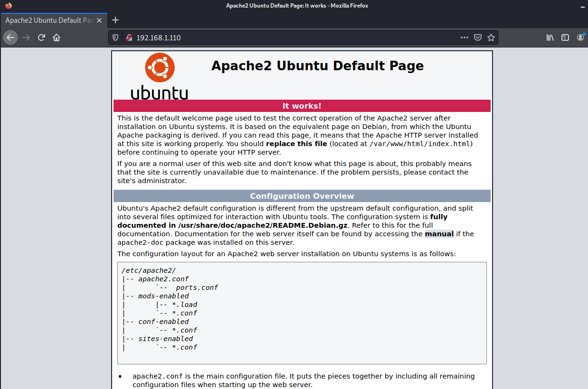Viewport: 588px width, 389px height.
Task: Click the insecure connection lock icon
Action: point(129,37)
